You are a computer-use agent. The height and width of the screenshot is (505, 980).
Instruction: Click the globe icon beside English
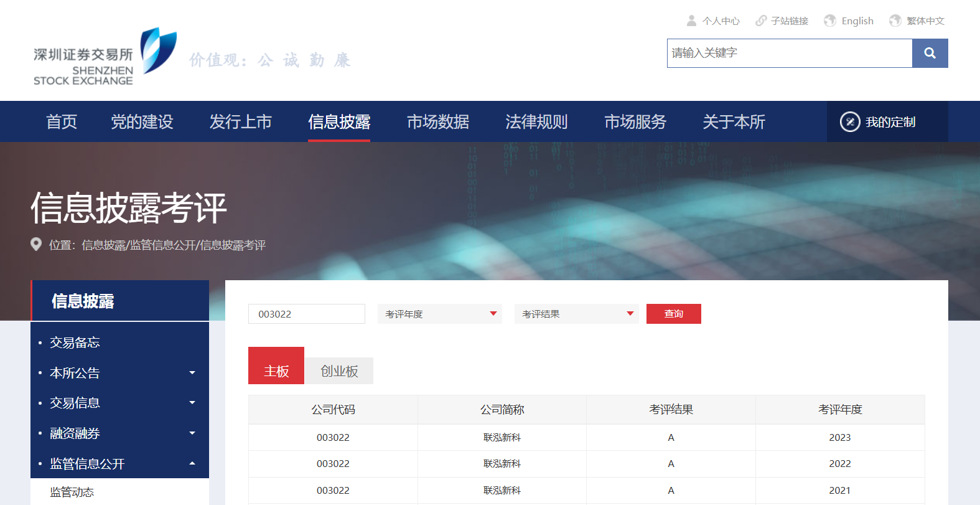click(x=829, y=21)
